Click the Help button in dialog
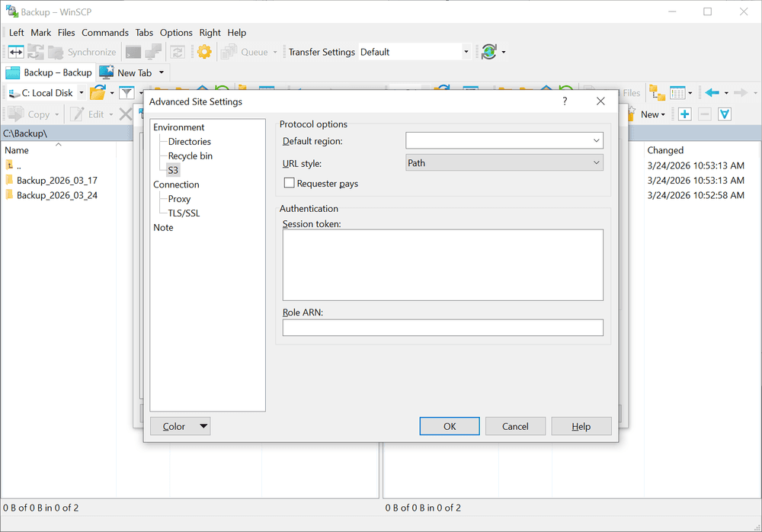The height and width of the screenshot is (532, 762). pos(581,426)
